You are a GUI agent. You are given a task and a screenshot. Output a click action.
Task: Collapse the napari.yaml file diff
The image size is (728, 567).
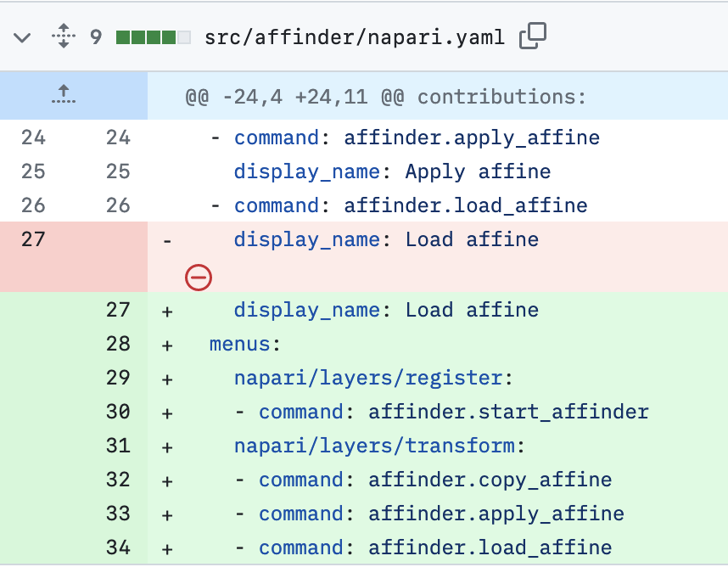click(x=23, y=37)
